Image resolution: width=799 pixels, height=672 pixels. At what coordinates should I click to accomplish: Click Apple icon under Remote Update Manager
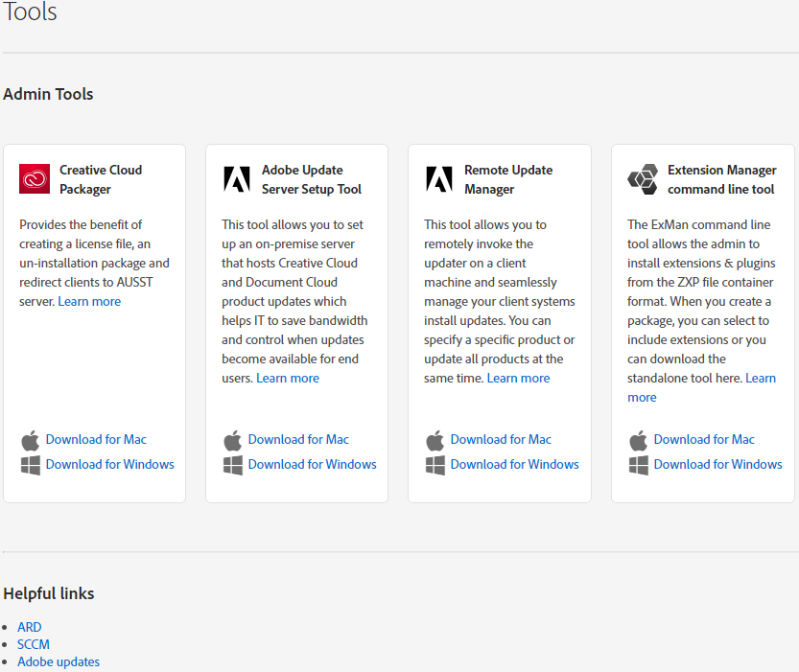pyautogui.click(x=435, y=440)
